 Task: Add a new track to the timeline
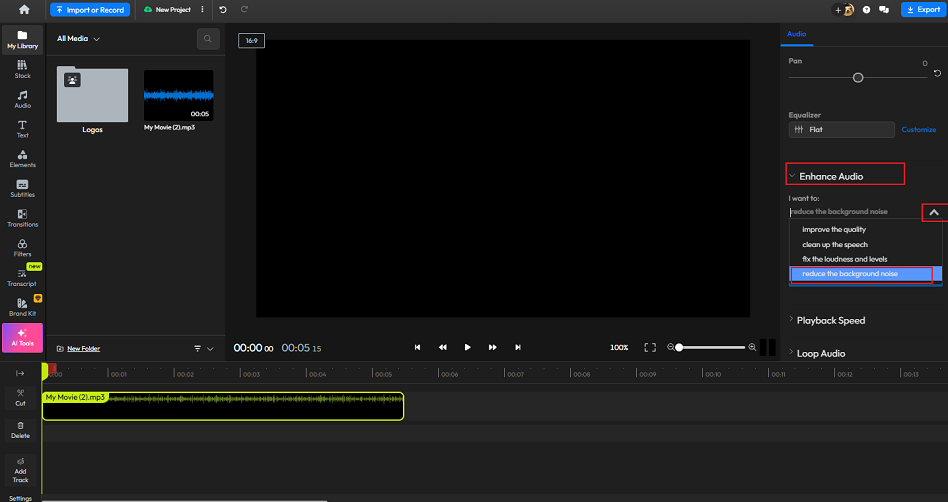21,470
